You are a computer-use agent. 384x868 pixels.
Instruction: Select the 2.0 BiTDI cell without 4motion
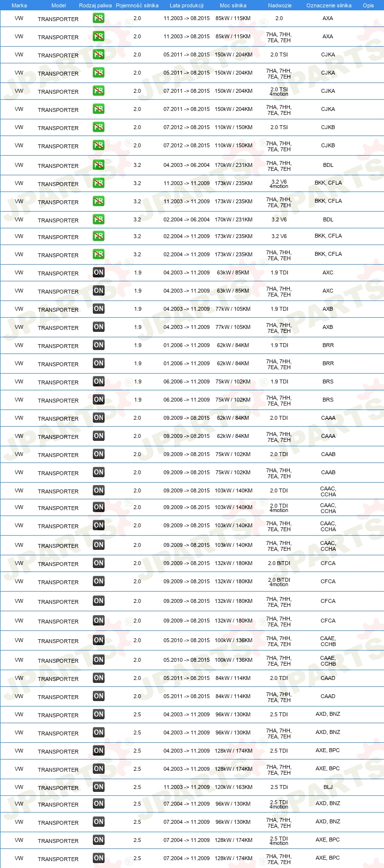pos(279,563)
